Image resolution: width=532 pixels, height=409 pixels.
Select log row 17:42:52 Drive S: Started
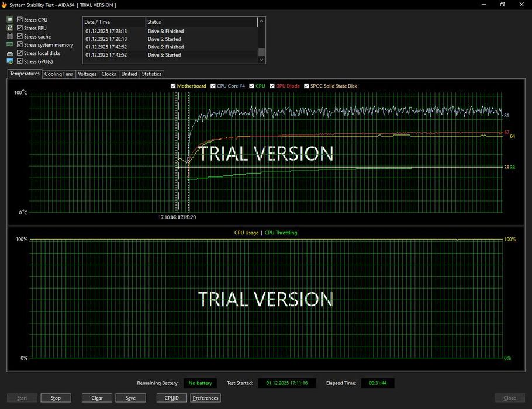(x=170, y=54)
